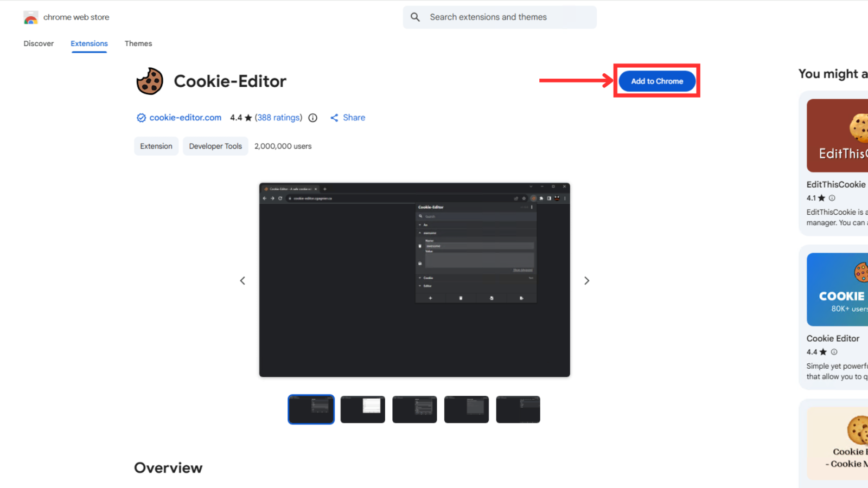The image size is (868, 488).
Task: Select the second screenshot thumbnail
Action: click(362, 409)
